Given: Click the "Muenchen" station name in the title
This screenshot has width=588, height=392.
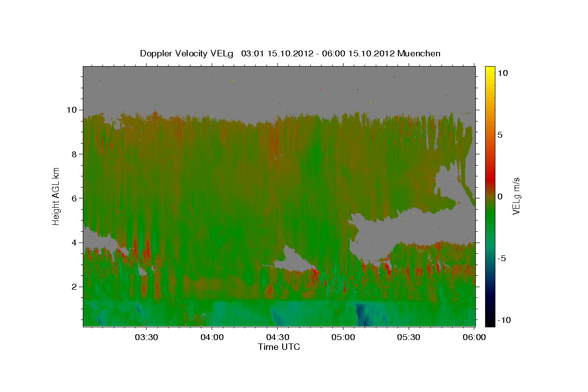Looking at the screenshot, I should [419, 53].
